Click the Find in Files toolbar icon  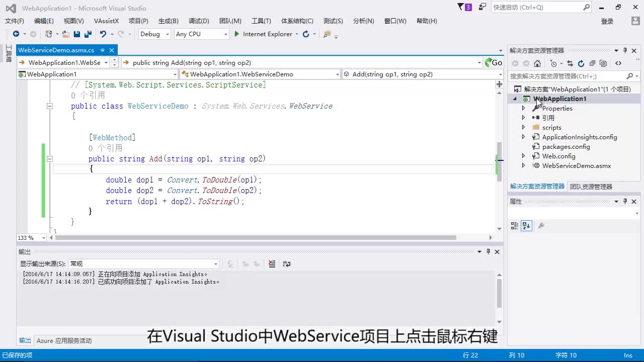click(327, 34)
